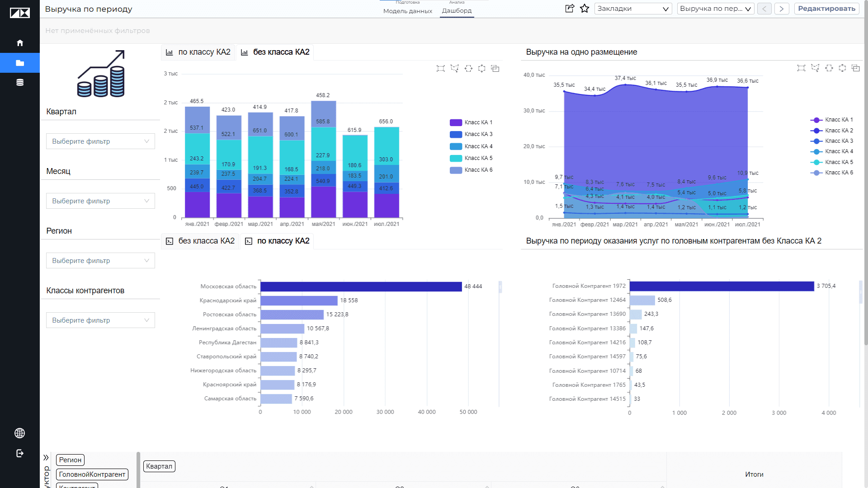Toggle keep-selections tool on stacked bar chart
This screenshot has width=868, height=488.
click(495, 68)
